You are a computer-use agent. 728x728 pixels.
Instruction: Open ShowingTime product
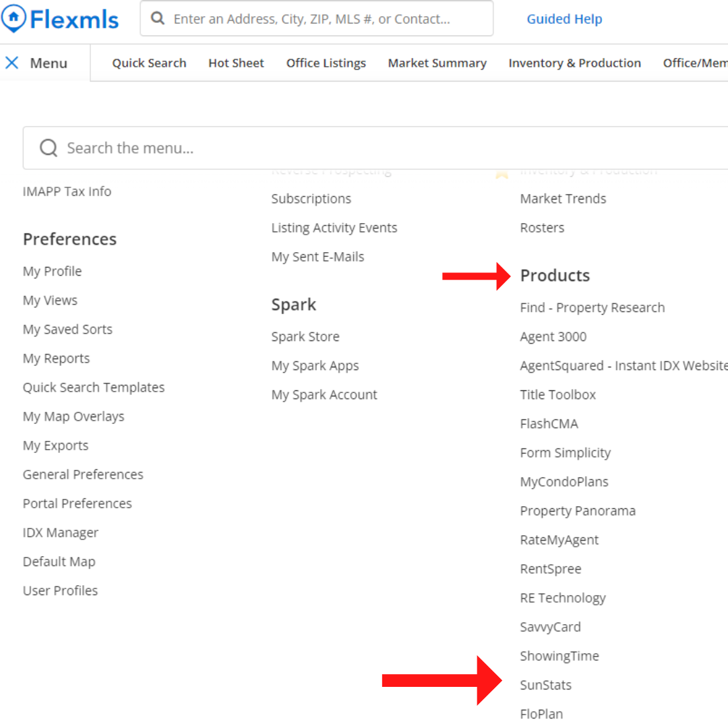pos(559,656)
